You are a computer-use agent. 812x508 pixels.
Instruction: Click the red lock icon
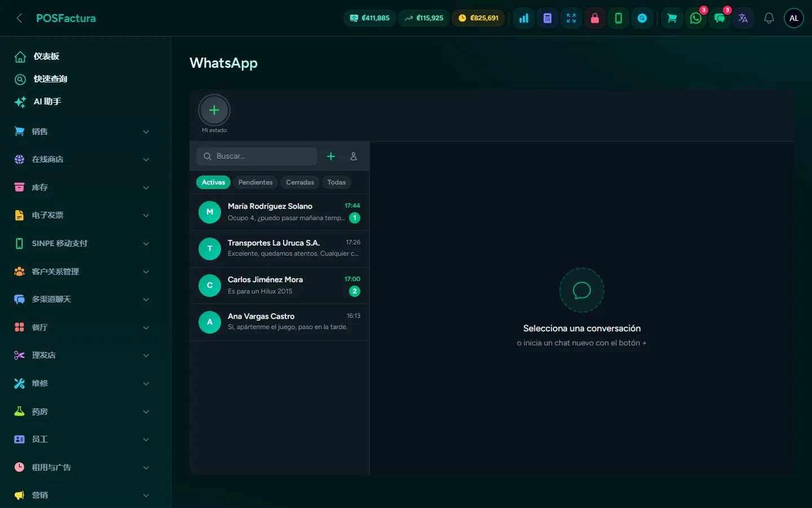595,18
